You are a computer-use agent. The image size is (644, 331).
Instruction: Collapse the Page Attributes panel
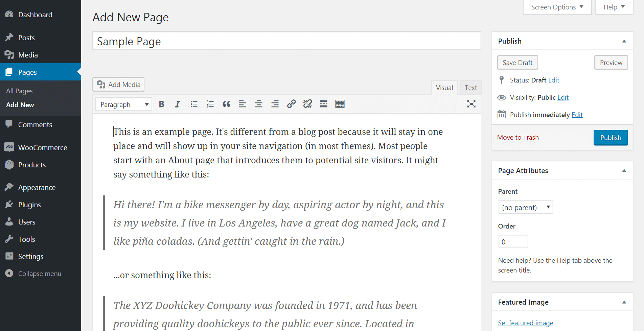click(x=624, y=171)
